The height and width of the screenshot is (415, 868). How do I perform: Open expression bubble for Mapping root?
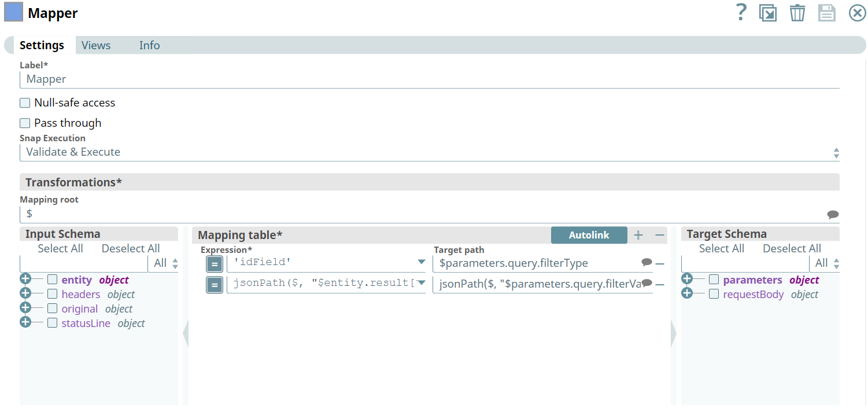coord(833,214)
